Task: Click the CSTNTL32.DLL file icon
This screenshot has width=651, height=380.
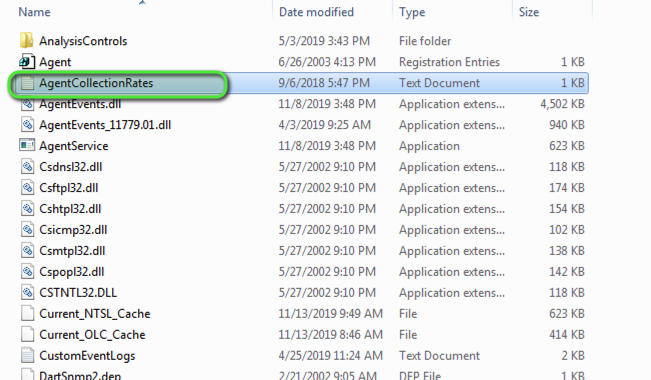Action: click(27, 292)
